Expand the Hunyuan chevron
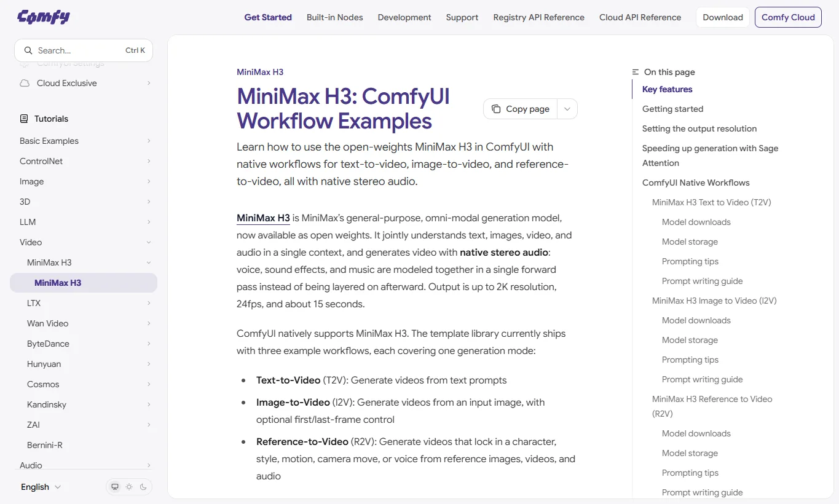Image resolution: width=839 pixels, height=504 pixels. 149,364
